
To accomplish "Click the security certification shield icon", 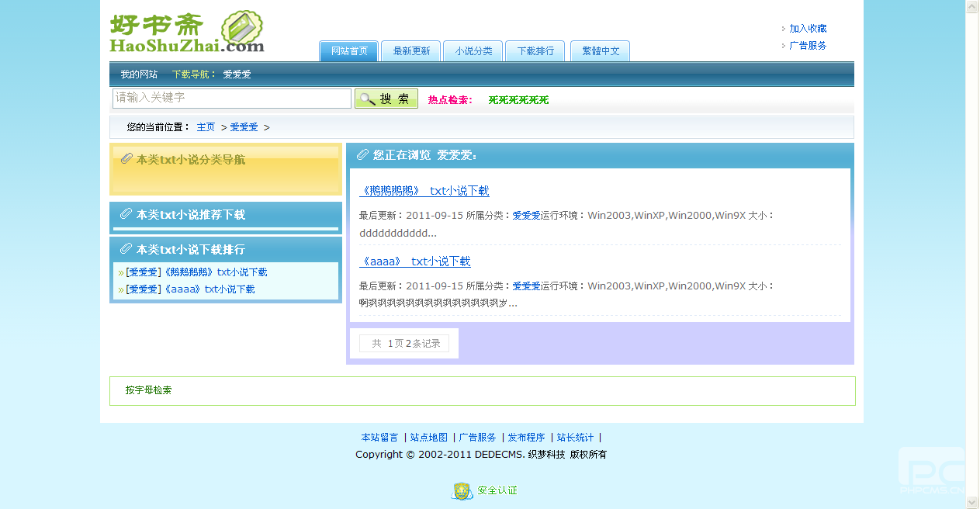I will point(462,490).
